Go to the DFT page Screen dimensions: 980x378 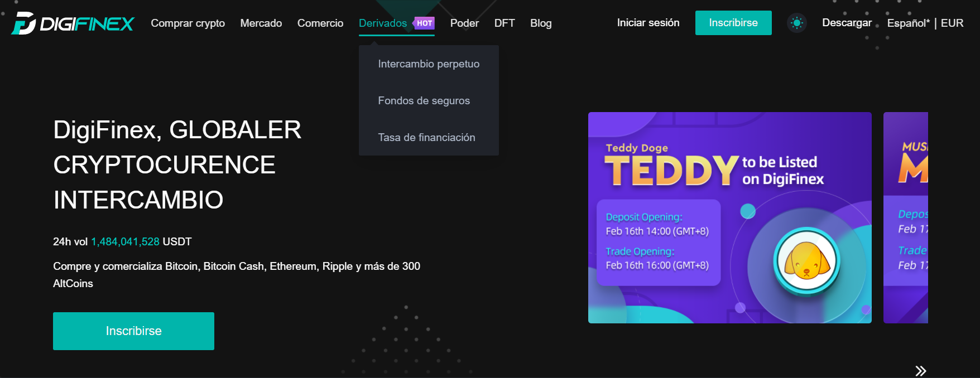[x=505, y=23]
